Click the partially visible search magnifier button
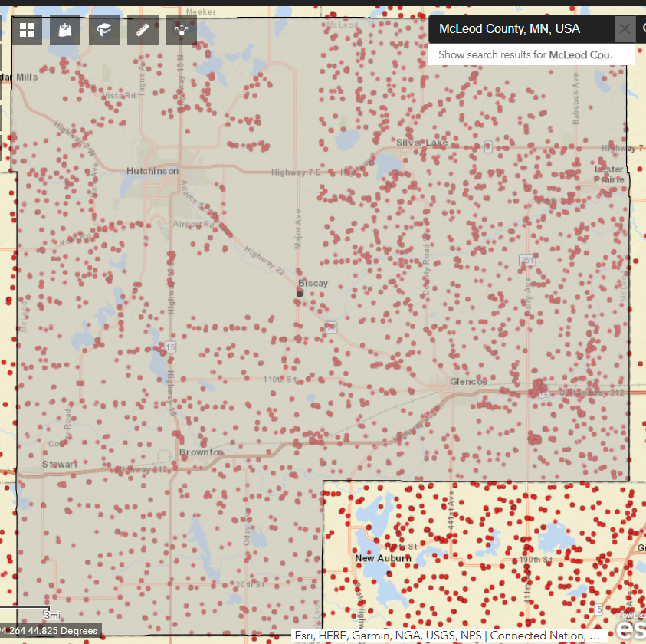 [x=641, y=29]
